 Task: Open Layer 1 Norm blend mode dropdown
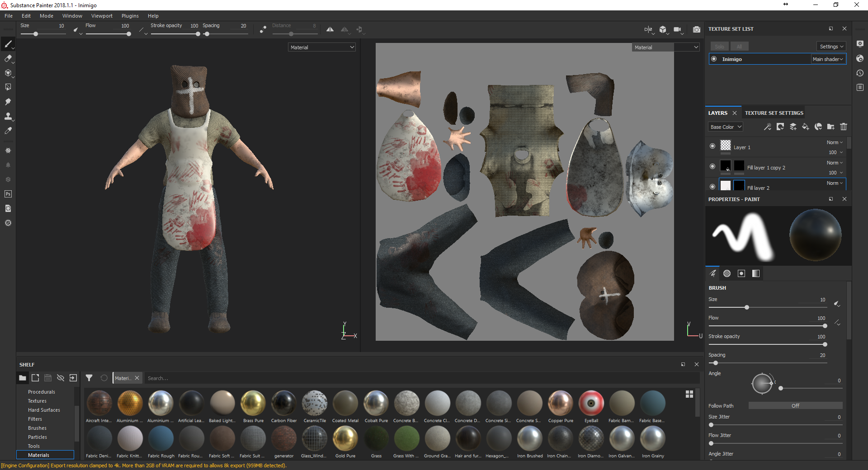click(835, 142)
